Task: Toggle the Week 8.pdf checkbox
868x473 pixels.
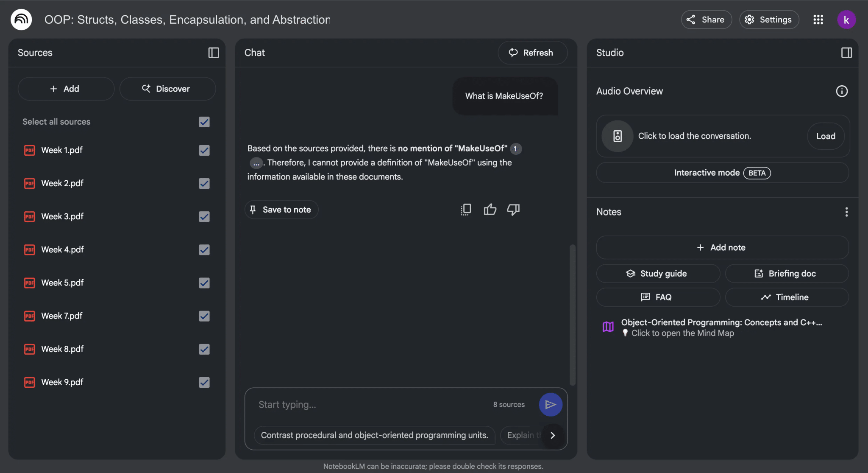Action: coord(204,349)
